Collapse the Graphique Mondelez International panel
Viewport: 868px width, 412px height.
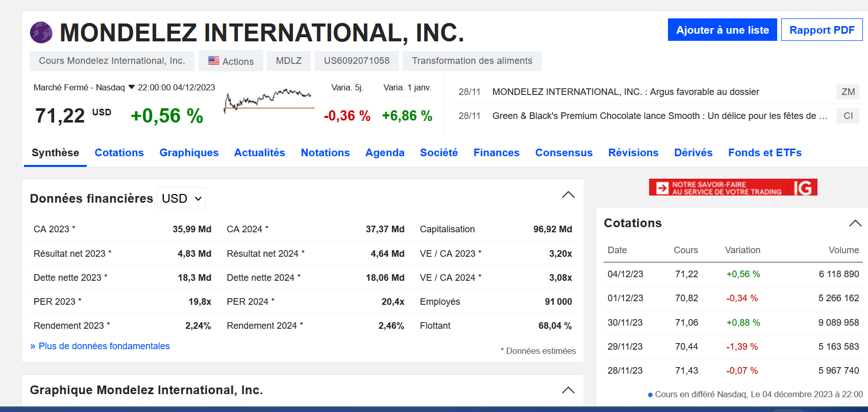click(568, 390)
